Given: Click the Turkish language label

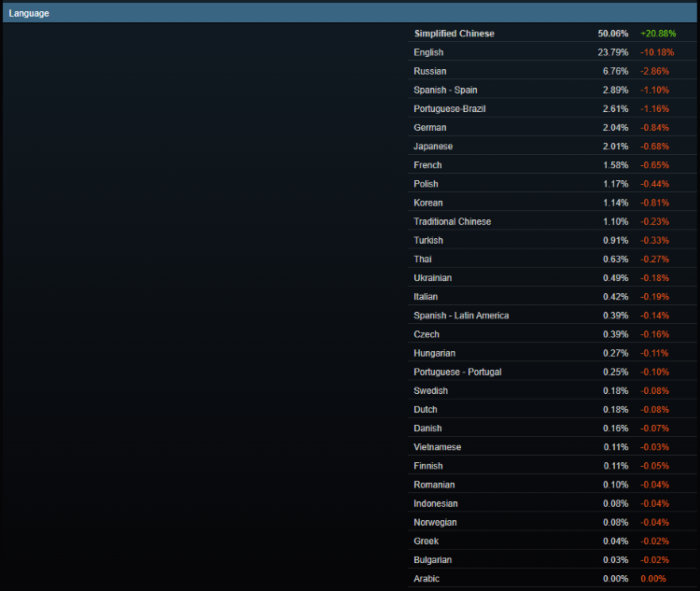Looking at the screenshot, I should [x=428, y=240].
